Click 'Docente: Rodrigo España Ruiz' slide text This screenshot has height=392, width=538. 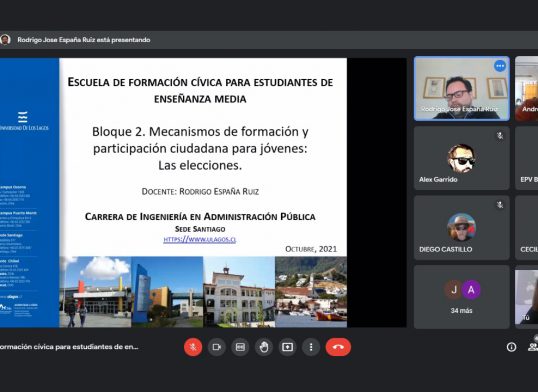tap(200, 192)
